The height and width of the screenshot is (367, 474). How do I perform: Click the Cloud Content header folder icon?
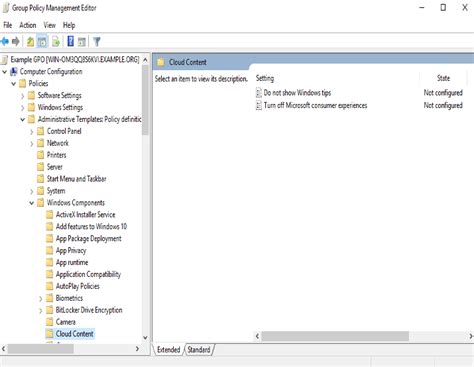161,62
